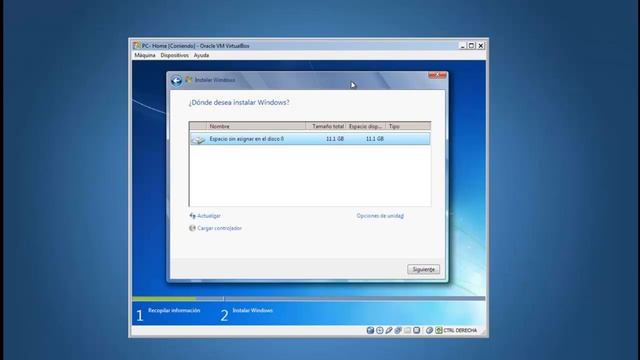This screenshot has height=360, width=640.
Task: Select Espacio sin asignar en el disco 0
Action: pyautogui.click(x=247, y=139)
